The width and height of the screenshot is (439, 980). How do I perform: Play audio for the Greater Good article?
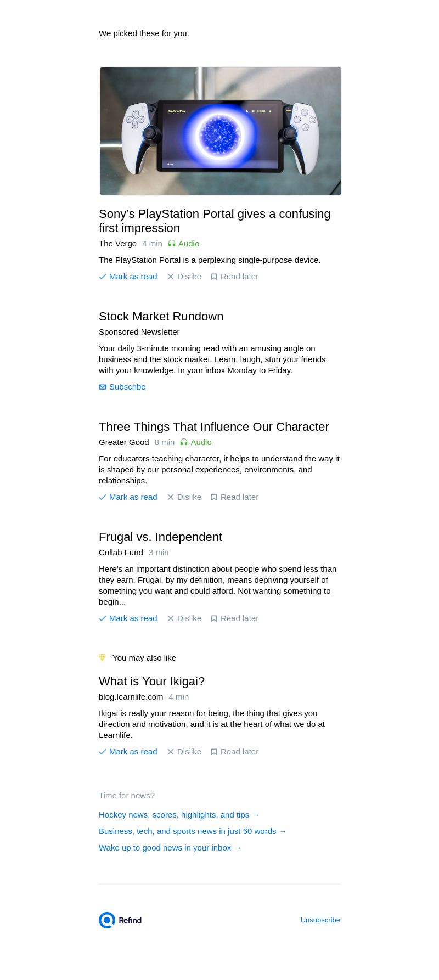196,442
